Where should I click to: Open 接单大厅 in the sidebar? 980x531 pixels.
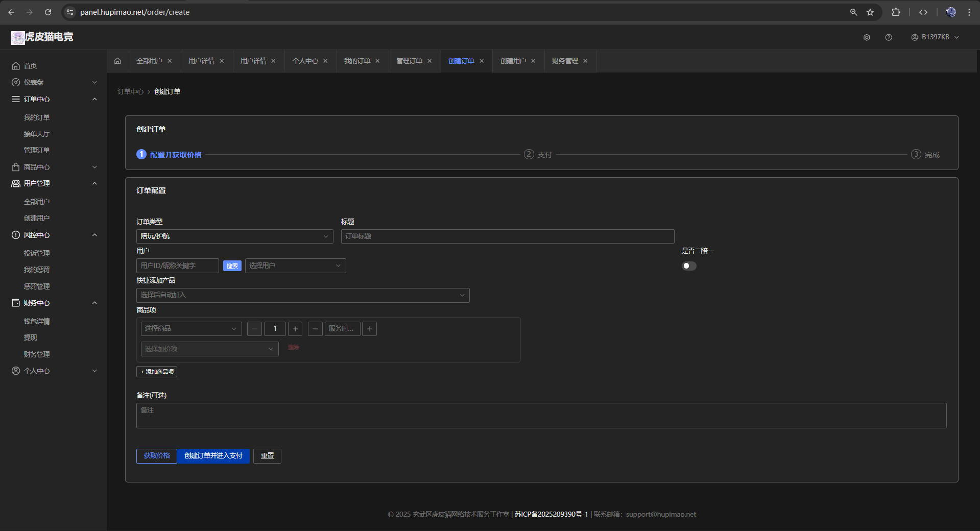(x=37, y=134)
